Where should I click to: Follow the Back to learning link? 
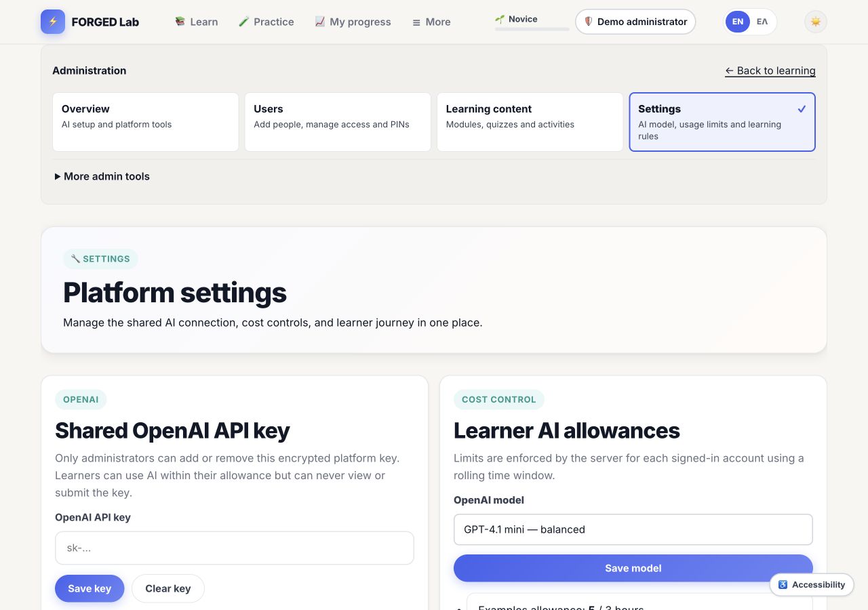tap(770, 70)
